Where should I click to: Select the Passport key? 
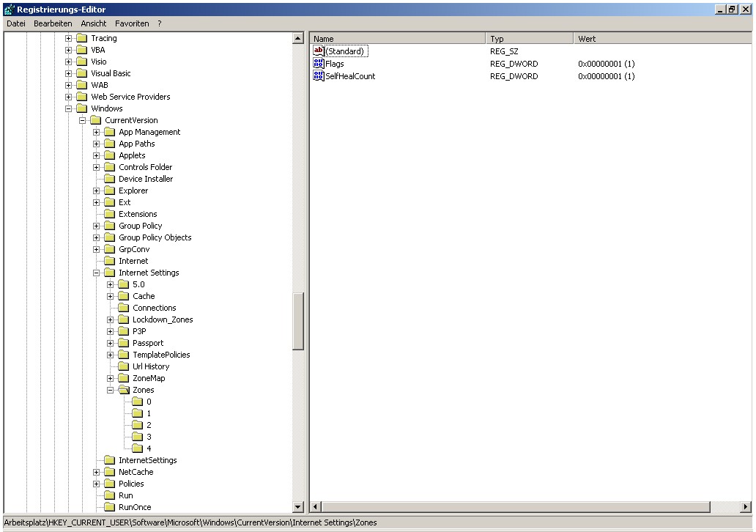point(147,343)
